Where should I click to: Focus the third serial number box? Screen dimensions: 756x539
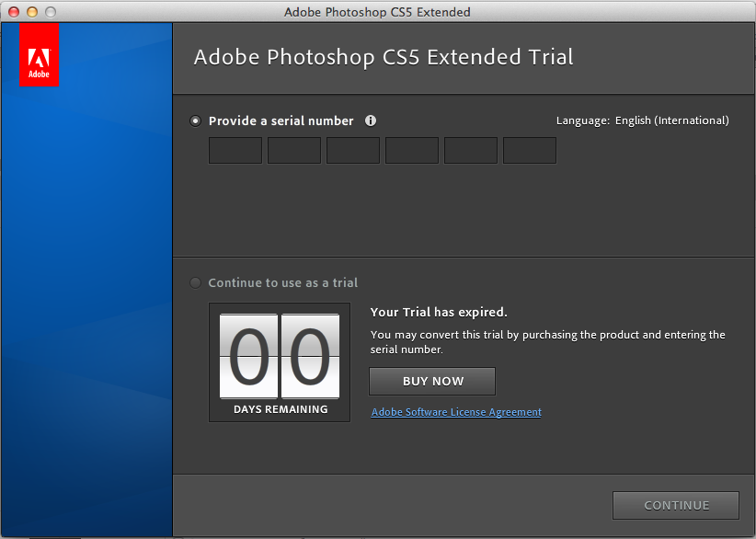tap(353, 151)
